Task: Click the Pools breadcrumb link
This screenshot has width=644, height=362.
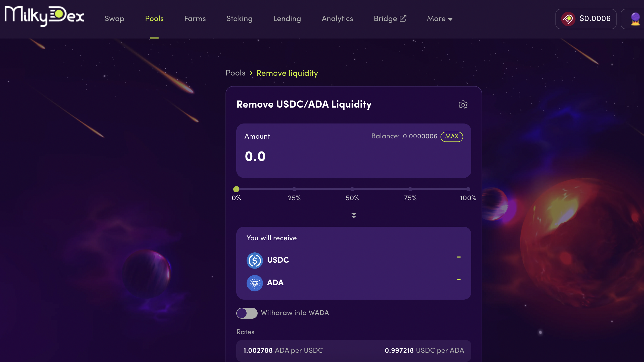Action: 235,73
